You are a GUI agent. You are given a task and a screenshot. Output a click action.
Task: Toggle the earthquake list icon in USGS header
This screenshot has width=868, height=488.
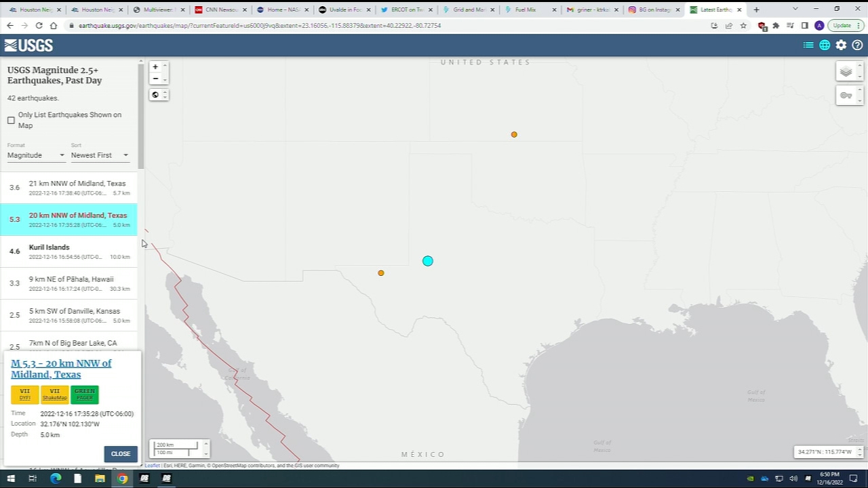tap(808, 45)
